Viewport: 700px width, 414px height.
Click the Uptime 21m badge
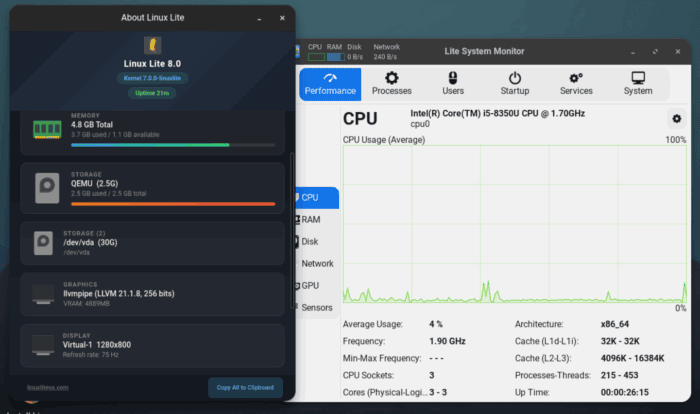152,93
